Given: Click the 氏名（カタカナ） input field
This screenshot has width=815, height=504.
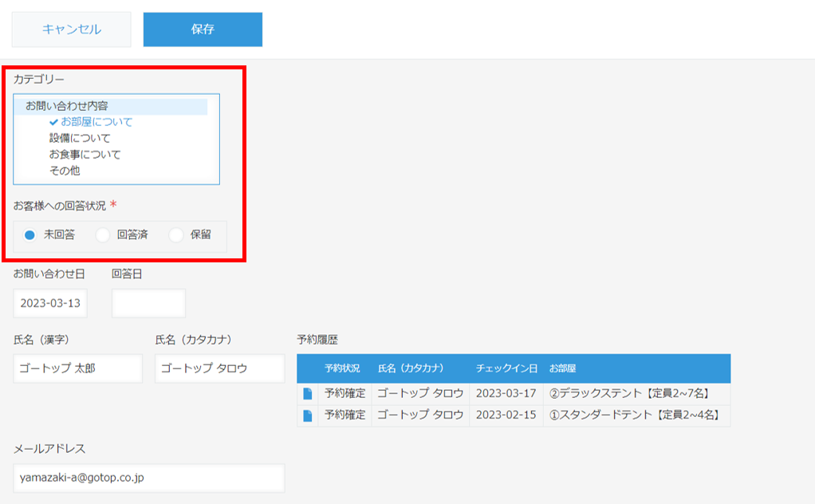Looking at the screenshot, I should click(x=220, y=368).
